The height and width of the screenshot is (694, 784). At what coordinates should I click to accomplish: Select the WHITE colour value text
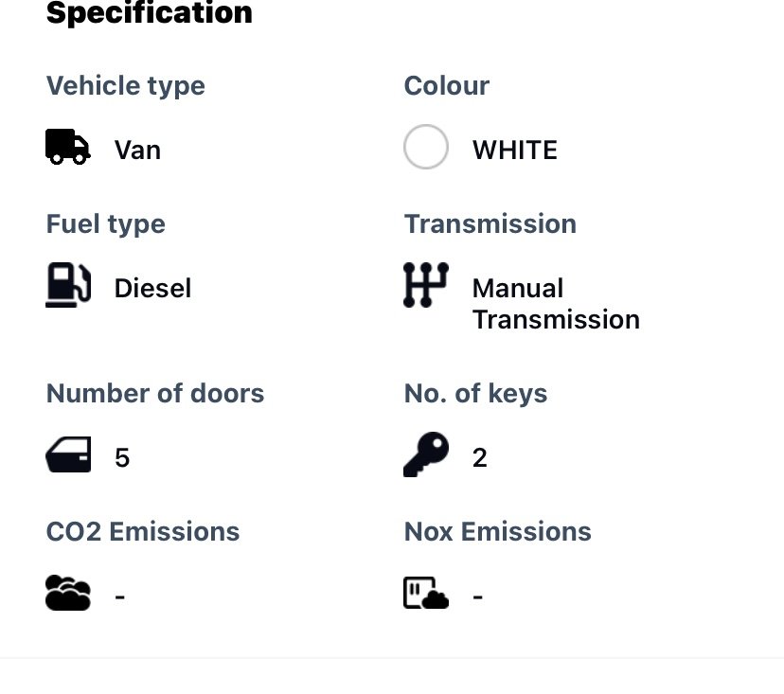click(x=515, y=150)
